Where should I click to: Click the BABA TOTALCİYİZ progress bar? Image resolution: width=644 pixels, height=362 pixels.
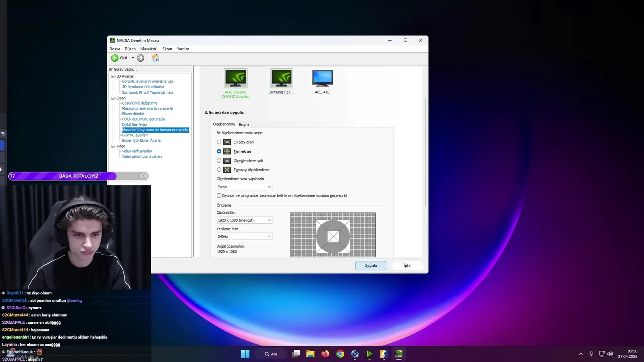(x=78, y=176)
